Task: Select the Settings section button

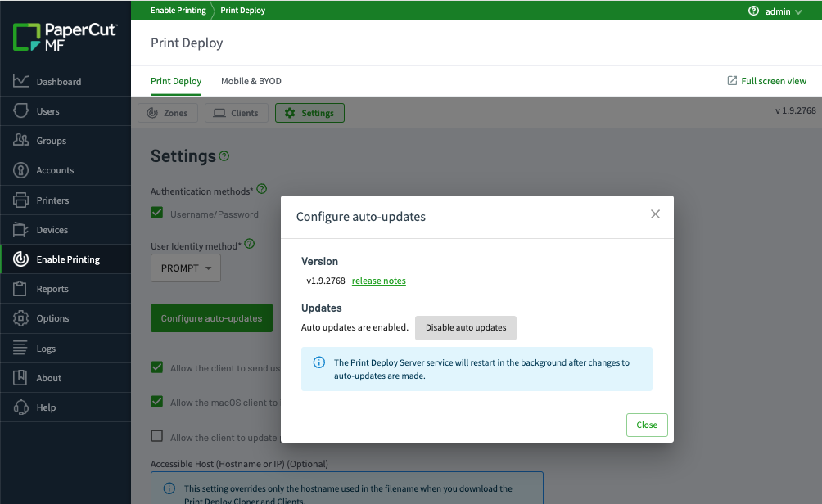Action: pos(309,113)
